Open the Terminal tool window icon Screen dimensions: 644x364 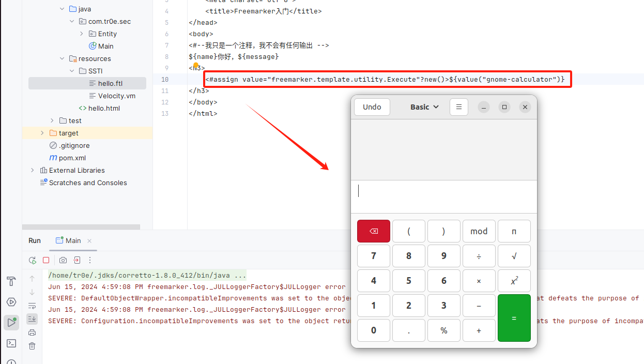[11, 343]
